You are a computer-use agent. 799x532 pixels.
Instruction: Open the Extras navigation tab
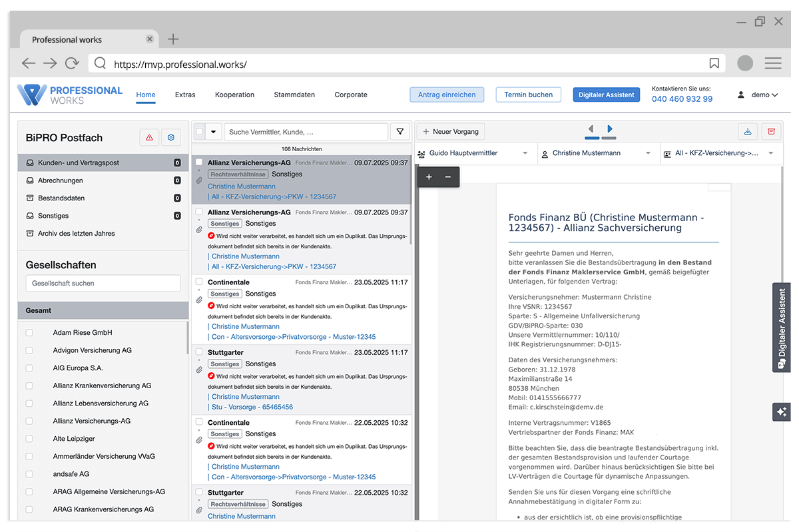click(184, 95)
